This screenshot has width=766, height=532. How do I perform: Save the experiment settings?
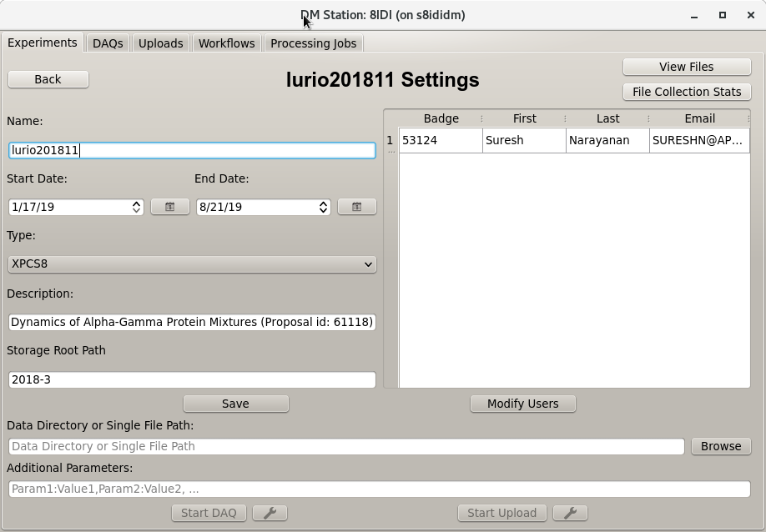tap(235, 404)
